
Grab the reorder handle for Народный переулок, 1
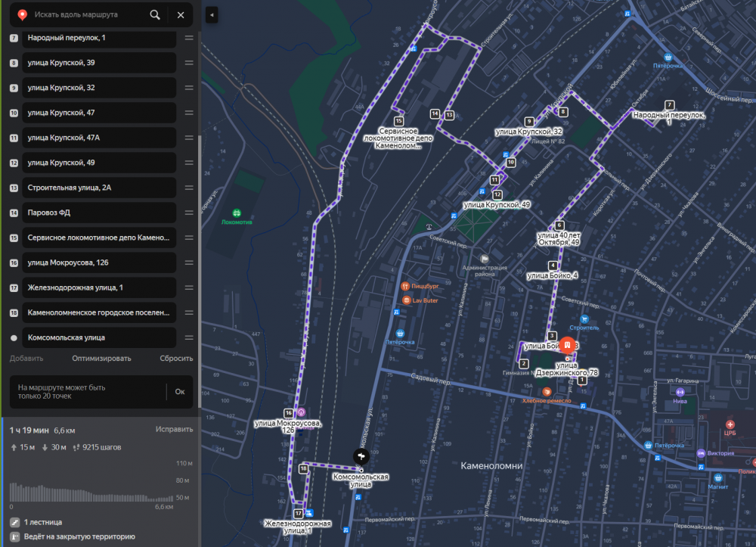coord(189,38)
